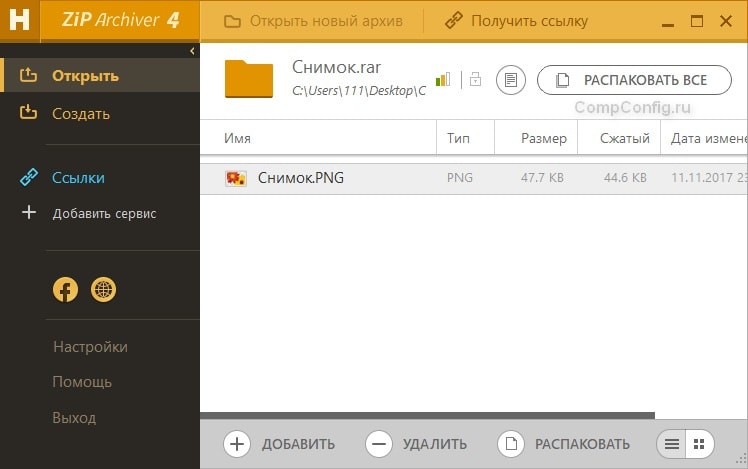748x469 pixels.
Task: Click the large archive folder icon
Action: pyautogui.click(x=249, y=79)
